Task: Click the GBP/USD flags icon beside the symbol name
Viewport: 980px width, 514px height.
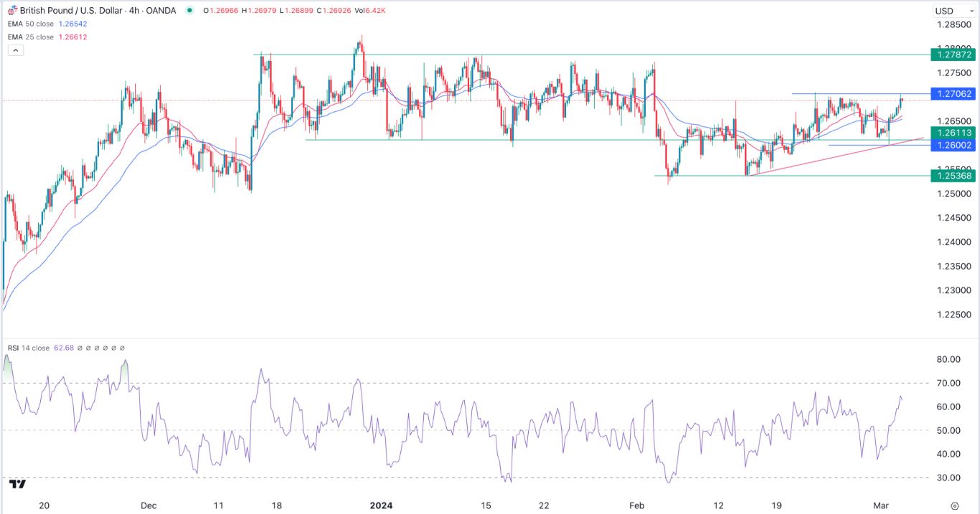Action: tap(12, 10)
